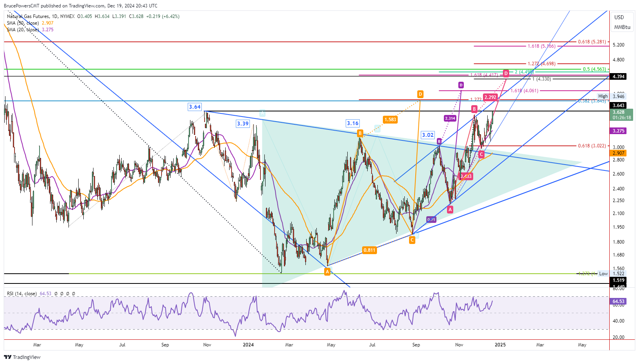Click the 2025 year mark on time axis
The image size is (639, 364).
pos(500,345)
